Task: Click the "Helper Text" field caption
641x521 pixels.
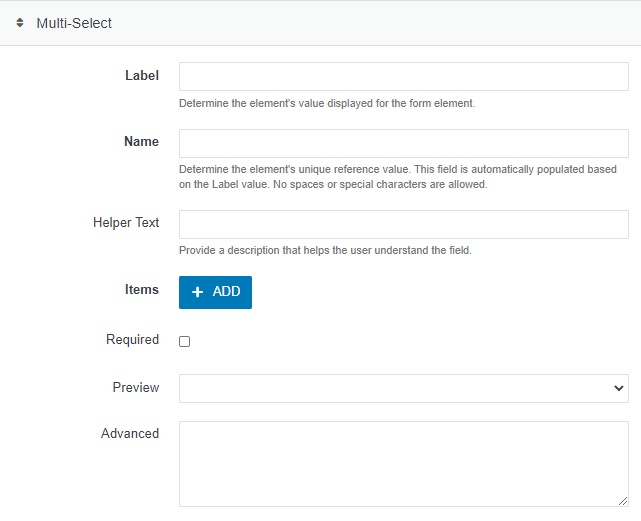Action: (125, 223)
